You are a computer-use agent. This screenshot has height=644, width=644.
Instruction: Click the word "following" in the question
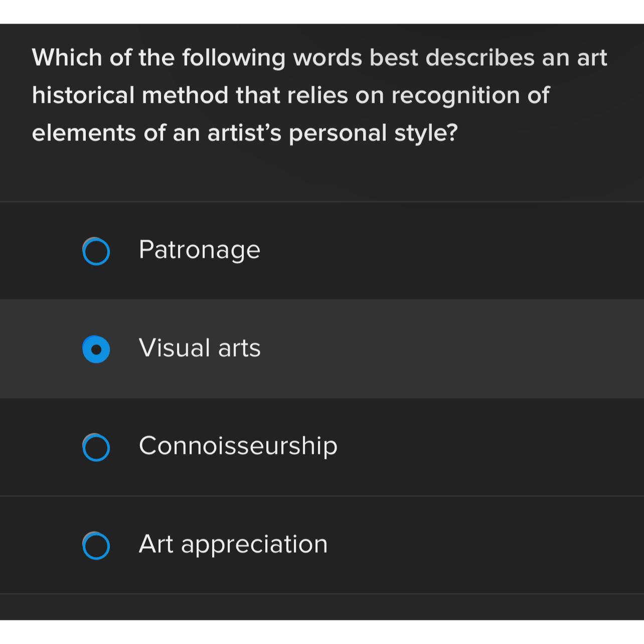tap(233, 58)
